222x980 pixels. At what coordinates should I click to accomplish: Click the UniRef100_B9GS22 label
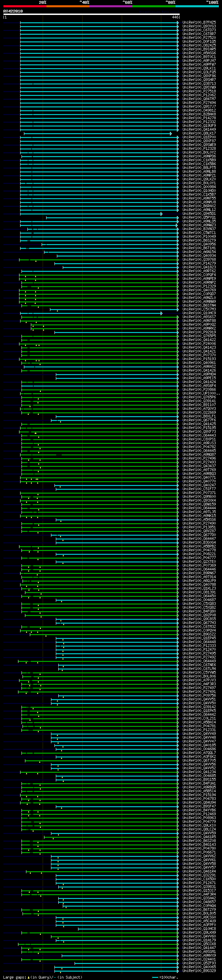[199, 634]
